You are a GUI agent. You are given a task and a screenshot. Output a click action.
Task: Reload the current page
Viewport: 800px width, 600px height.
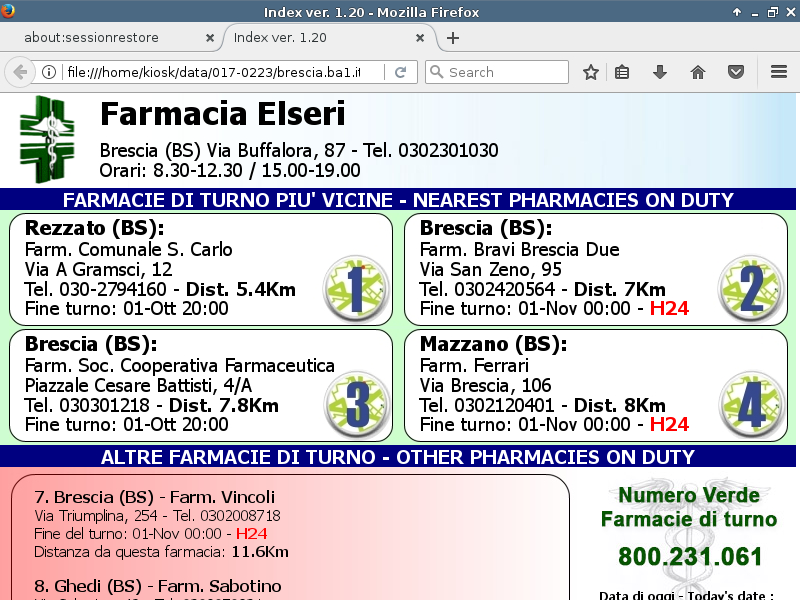[x=400, y=72]
